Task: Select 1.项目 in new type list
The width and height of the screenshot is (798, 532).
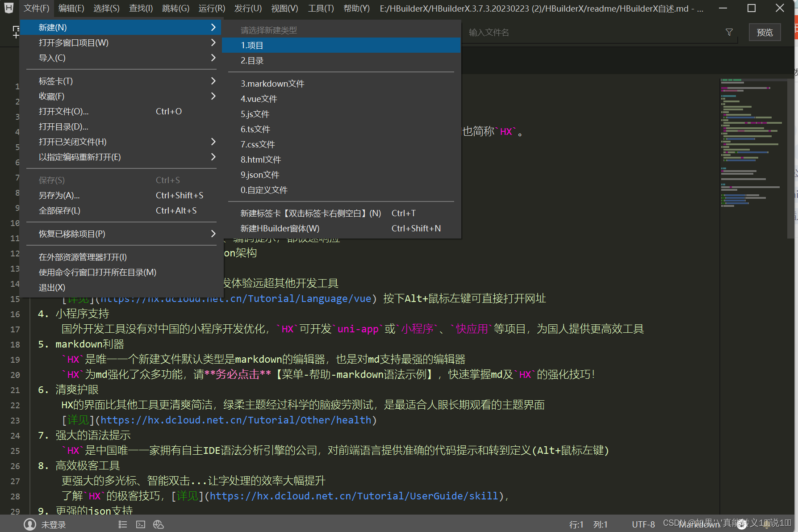Action: [x=341, y=45]
